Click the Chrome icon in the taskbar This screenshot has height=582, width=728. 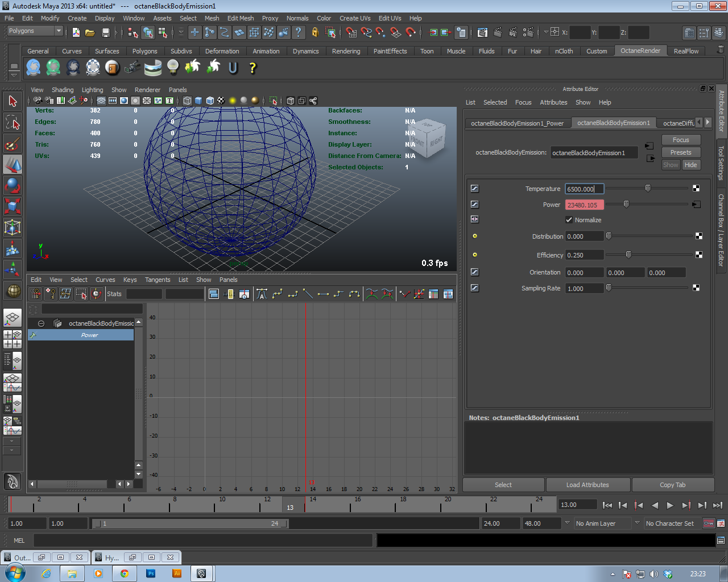coord(124,573)
